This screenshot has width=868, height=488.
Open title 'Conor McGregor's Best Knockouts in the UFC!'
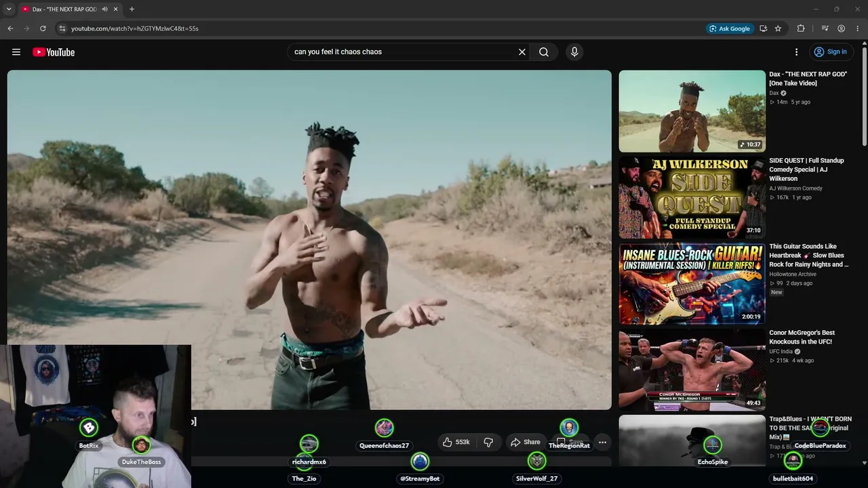point(802,338)
